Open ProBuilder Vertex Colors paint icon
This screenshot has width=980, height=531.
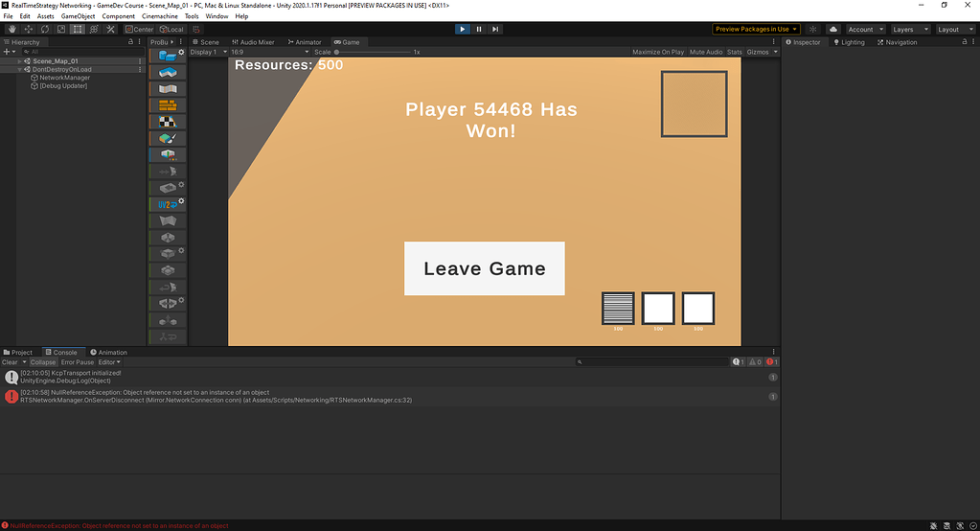[167, 138]
